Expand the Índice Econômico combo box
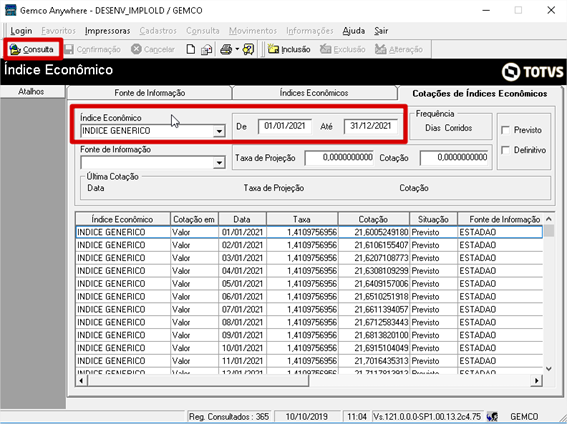567x424 pixels. click(219, 131)
